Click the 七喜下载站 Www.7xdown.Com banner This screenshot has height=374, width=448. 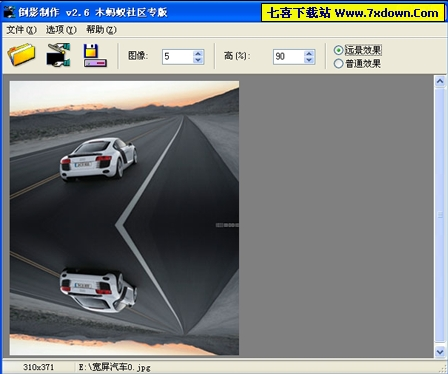coord(353,13)
